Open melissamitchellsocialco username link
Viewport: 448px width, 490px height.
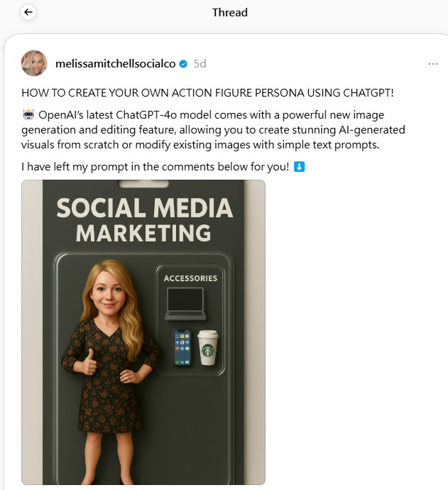[x=115, y=64]
